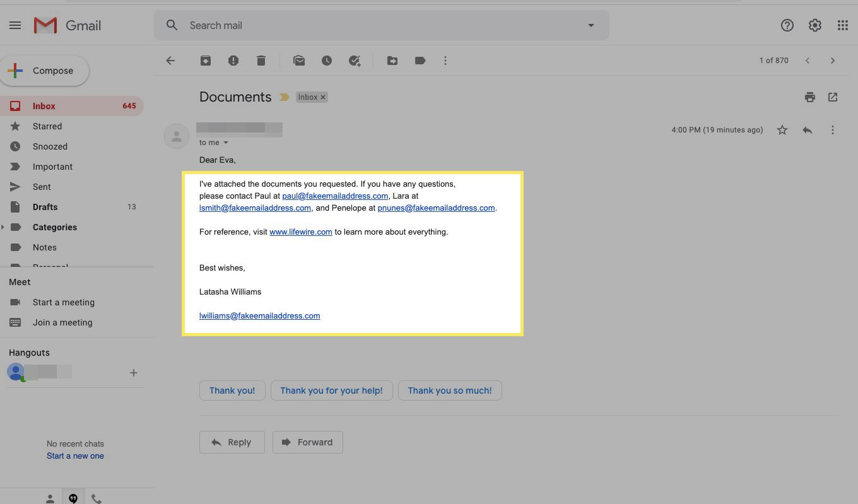Switch to Hangouts conversations tab
This screenshot has width=858, height=504.
pyautogui.click(x=73, y=498)
